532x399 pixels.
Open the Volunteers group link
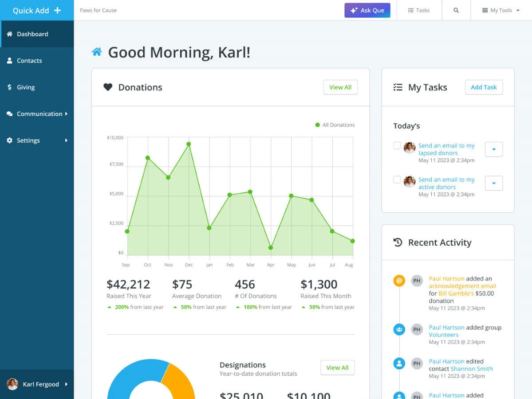tap(443, 335)
